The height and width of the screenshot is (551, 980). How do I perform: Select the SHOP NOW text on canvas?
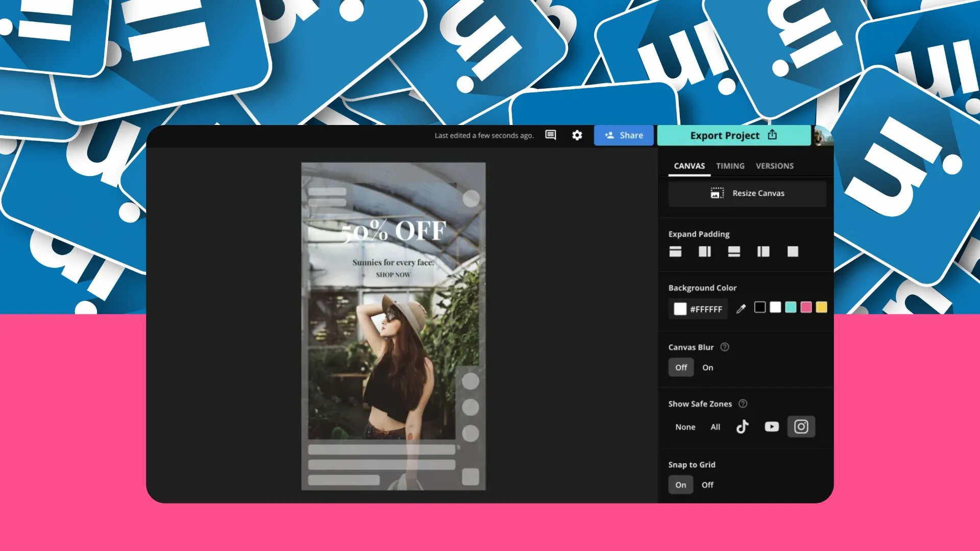tap(393, 274)
